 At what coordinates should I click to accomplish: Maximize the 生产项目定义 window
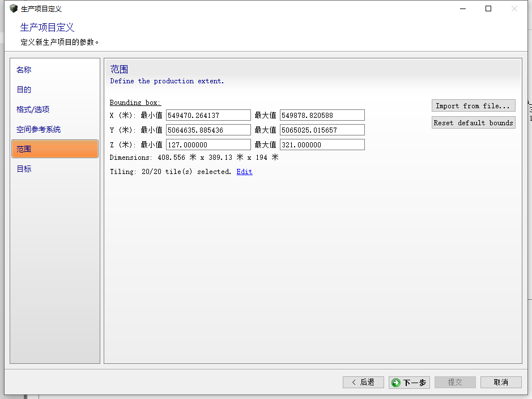[488, 9]
